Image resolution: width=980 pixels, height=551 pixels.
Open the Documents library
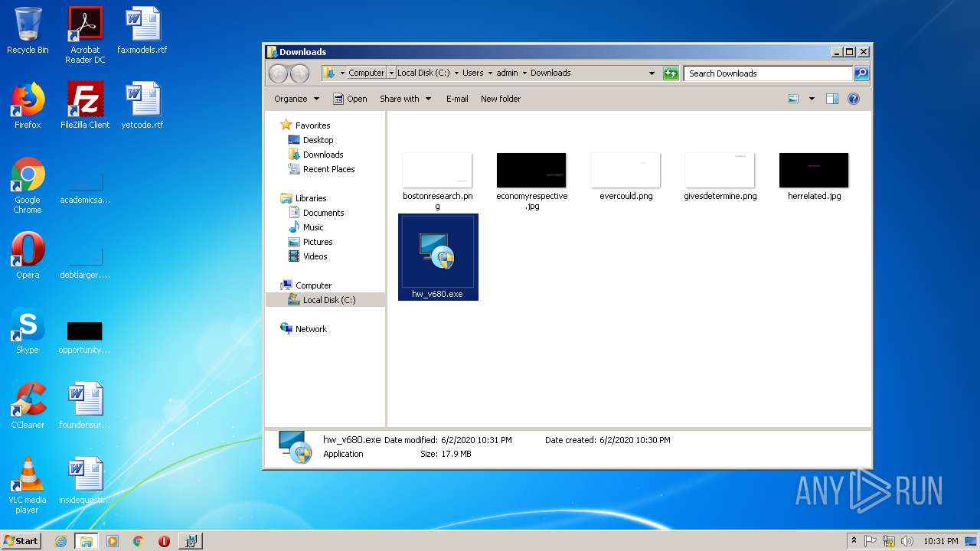point(316,213)
